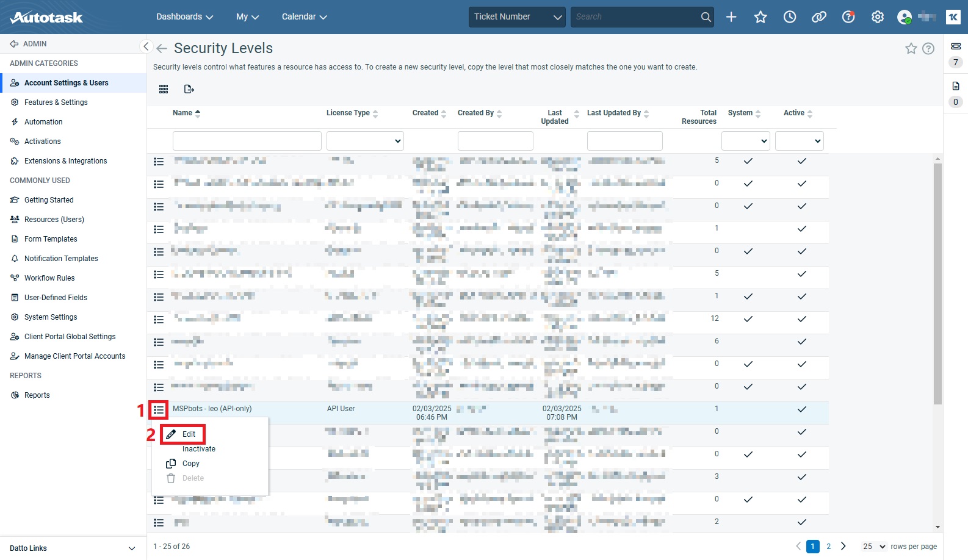Open the Ticket Number search type dropdown

[x=517, y=17]
